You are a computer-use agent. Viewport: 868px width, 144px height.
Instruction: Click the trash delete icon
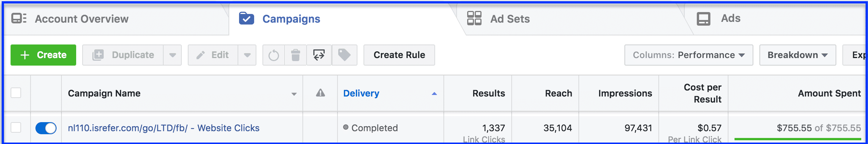pyautogui.click(x=296, y=55)
